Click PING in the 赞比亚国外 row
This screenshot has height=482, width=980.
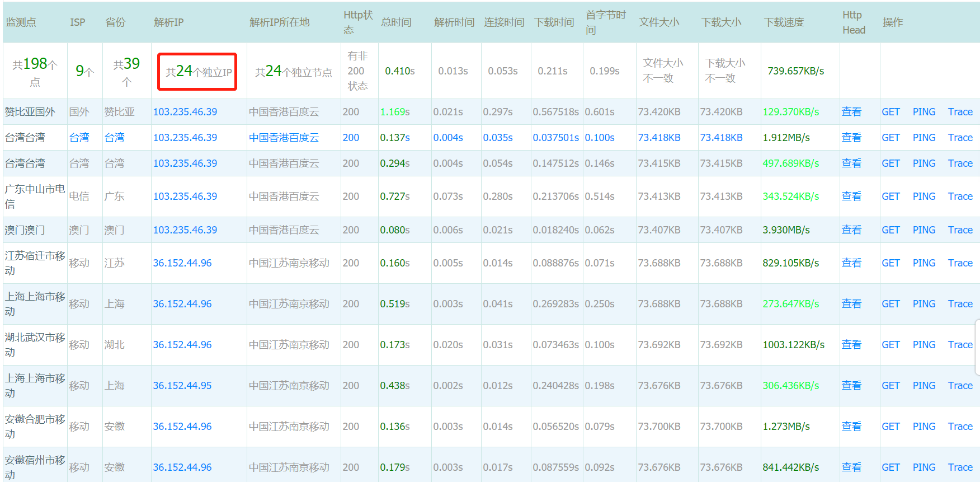(924, 112)
